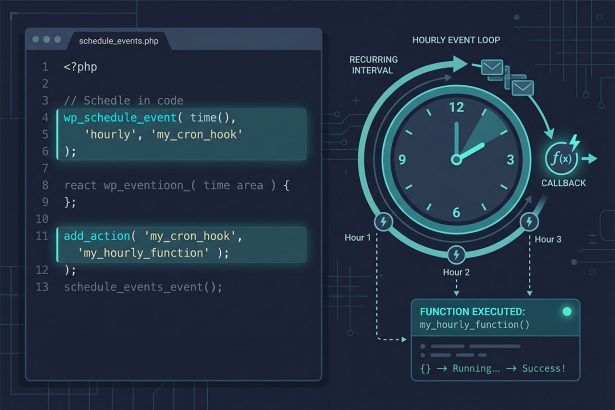
Task: Click the '// Schedule in code' comment
Action: [124, 101]
